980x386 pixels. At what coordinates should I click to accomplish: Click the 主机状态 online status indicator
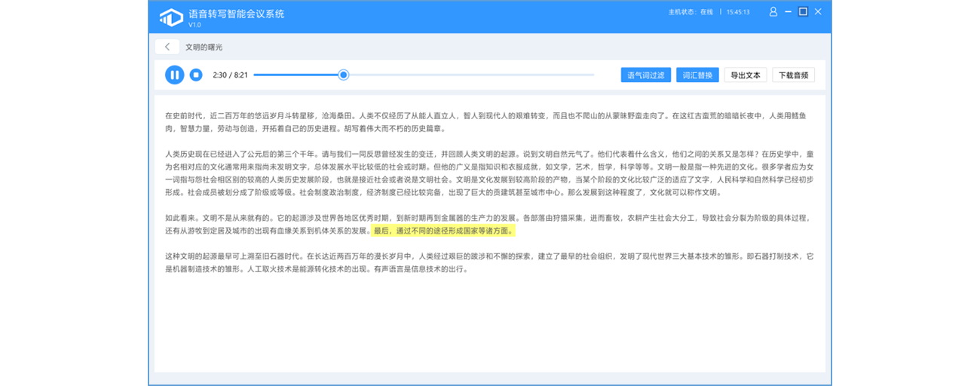pos(691,13)
